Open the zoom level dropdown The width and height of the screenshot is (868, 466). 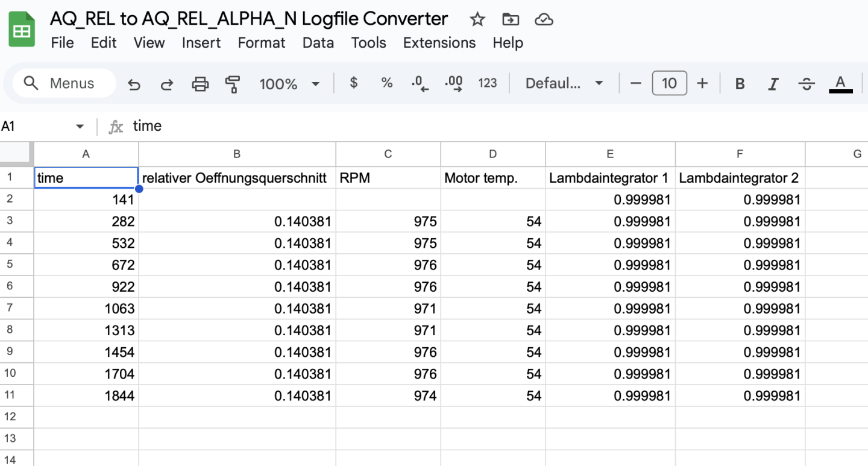[x=289, y=84]
